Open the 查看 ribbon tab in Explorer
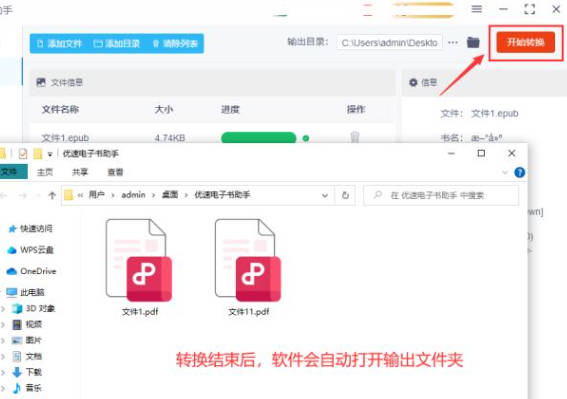The height and width of the screenshot is (399, 567). (x=115, y=172)
